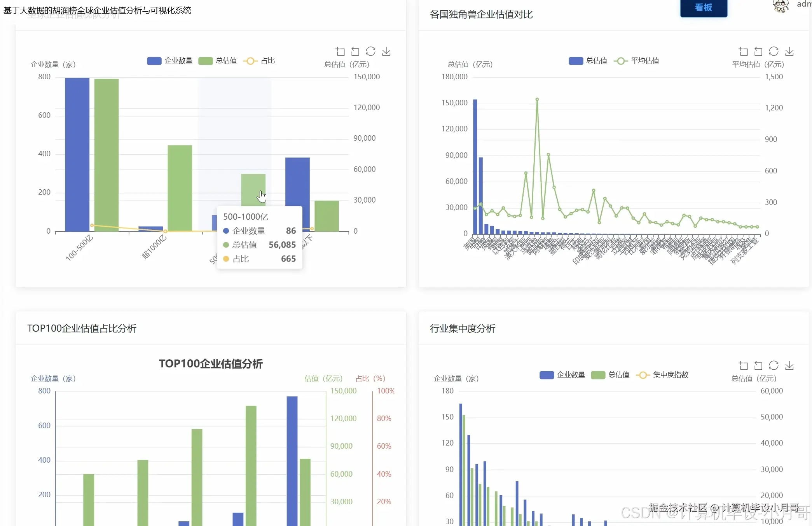Click restore icon in 100-500亿 tier chart
The image size is (812, 526).
[x=370, y=51]
